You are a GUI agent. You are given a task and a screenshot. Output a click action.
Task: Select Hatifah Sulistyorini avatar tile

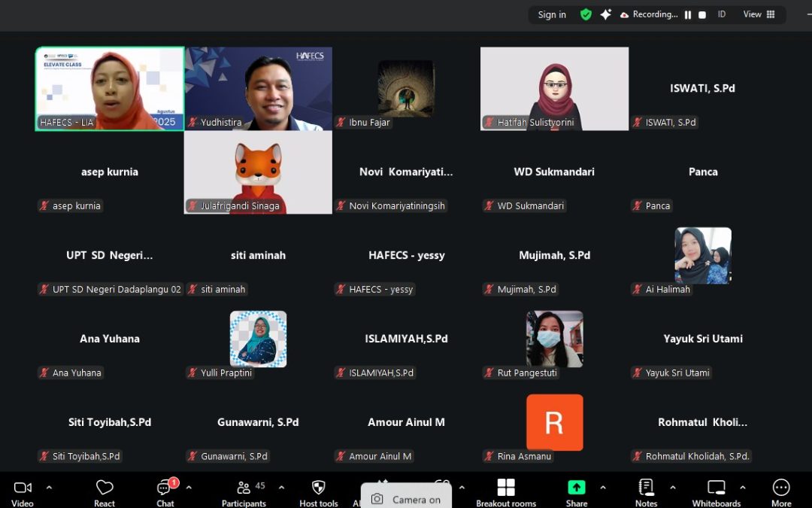pyautogui.click(x=554, y=89)
